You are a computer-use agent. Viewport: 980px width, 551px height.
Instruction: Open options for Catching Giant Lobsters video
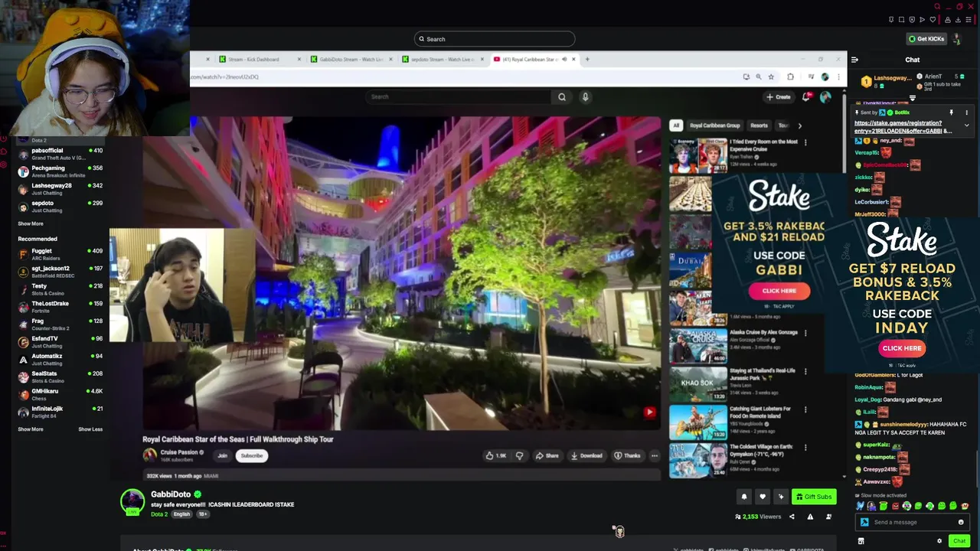pos(805,409)
